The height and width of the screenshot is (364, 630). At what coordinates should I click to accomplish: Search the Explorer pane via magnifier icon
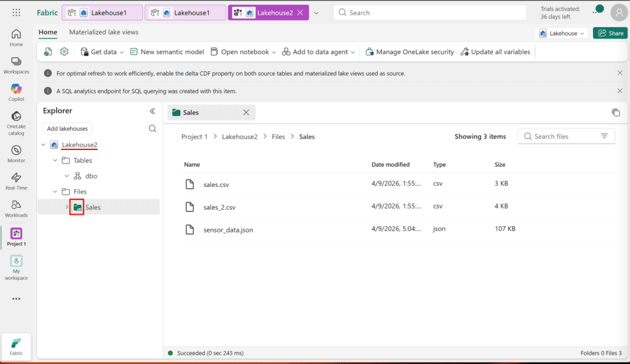pyautogui.click(x=153, y=129)
